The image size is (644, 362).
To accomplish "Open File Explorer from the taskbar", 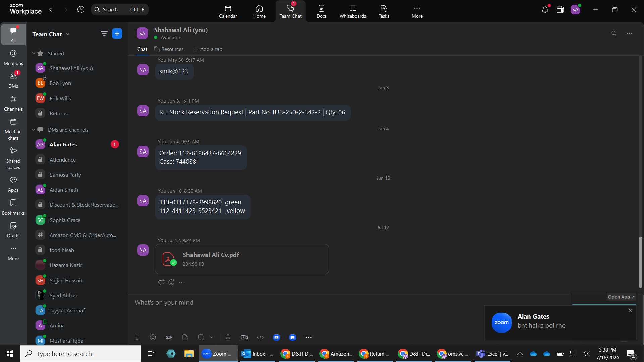I will tap(189, 354).
